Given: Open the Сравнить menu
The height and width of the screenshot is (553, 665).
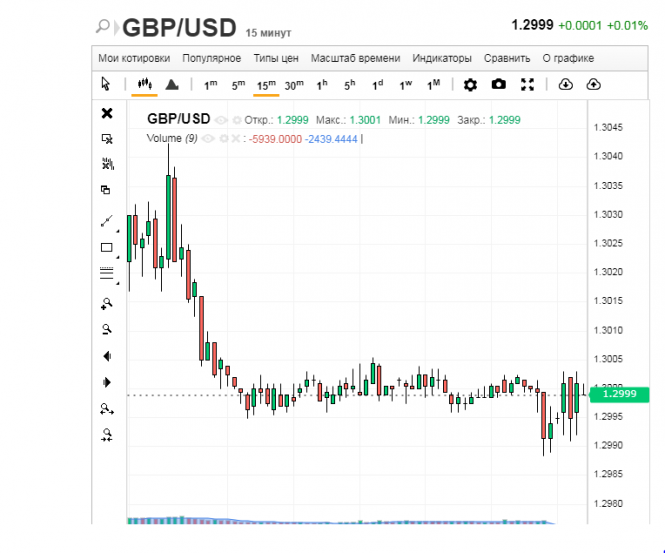Looking at the screenshot, I should pos(507,58).
